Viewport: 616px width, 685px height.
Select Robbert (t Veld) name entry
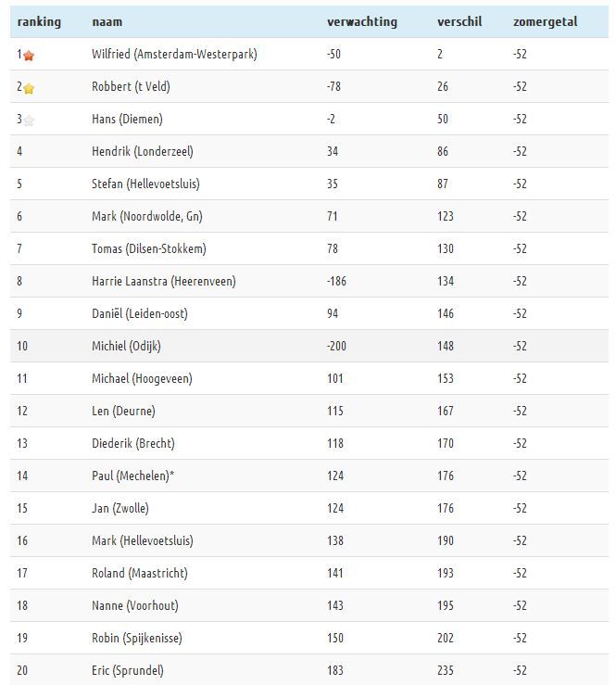point(131,86)
